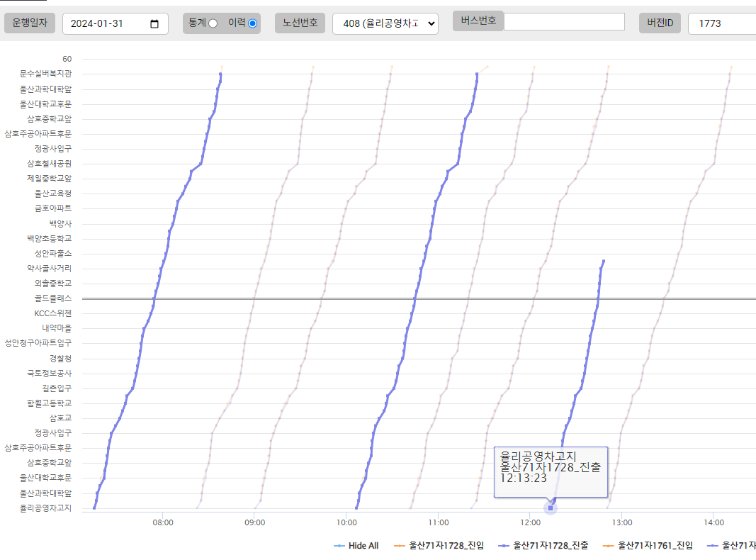
Task: Click the 버스번호 label button
Action: 478,21
